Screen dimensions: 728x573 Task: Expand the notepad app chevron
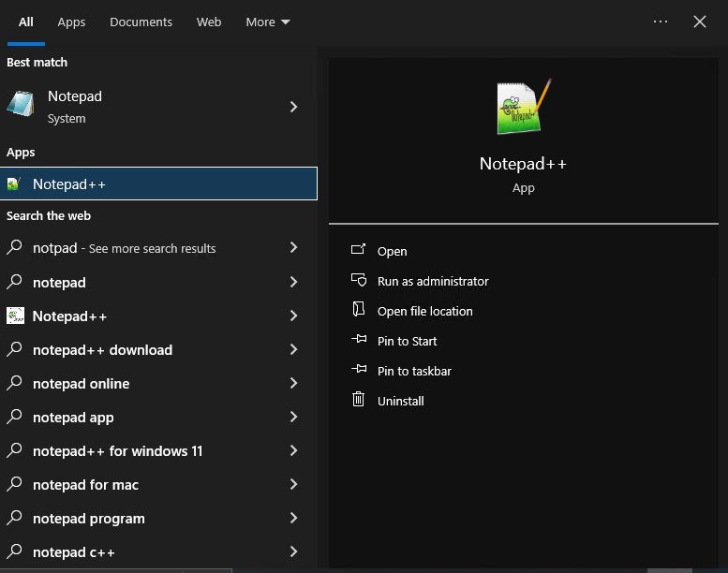pyautogui.click(x=293, y=417)
